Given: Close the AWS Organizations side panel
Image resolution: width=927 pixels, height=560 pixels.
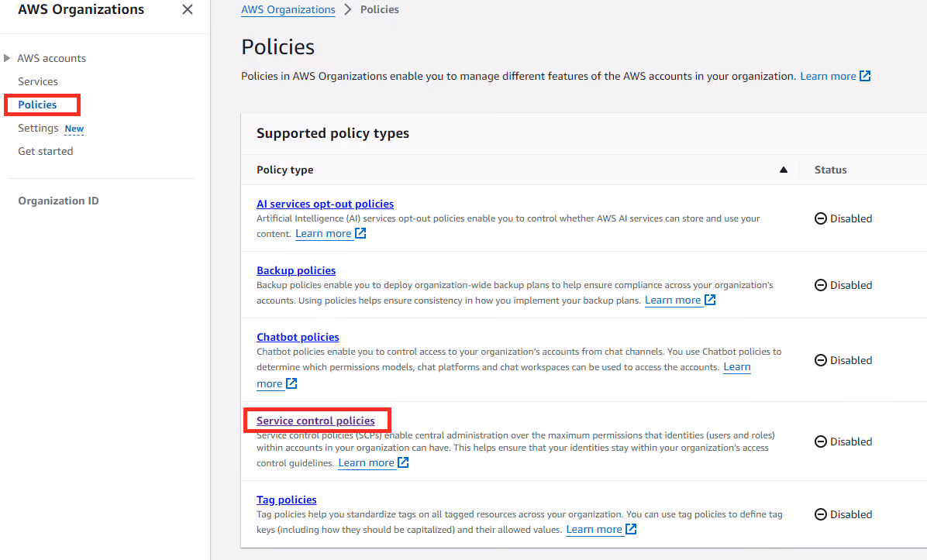Looking at the screenshot, I should coord(188,9).
